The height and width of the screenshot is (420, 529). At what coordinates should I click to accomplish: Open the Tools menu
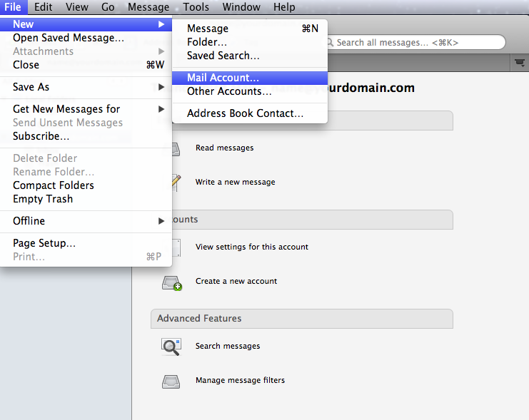pos(196,6)
